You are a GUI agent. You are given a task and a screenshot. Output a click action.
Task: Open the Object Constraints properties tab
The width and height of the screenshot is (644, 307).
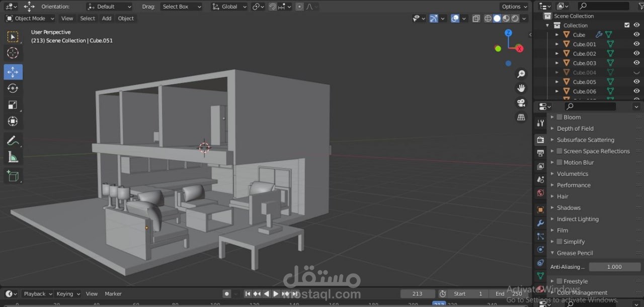point(540,262)
